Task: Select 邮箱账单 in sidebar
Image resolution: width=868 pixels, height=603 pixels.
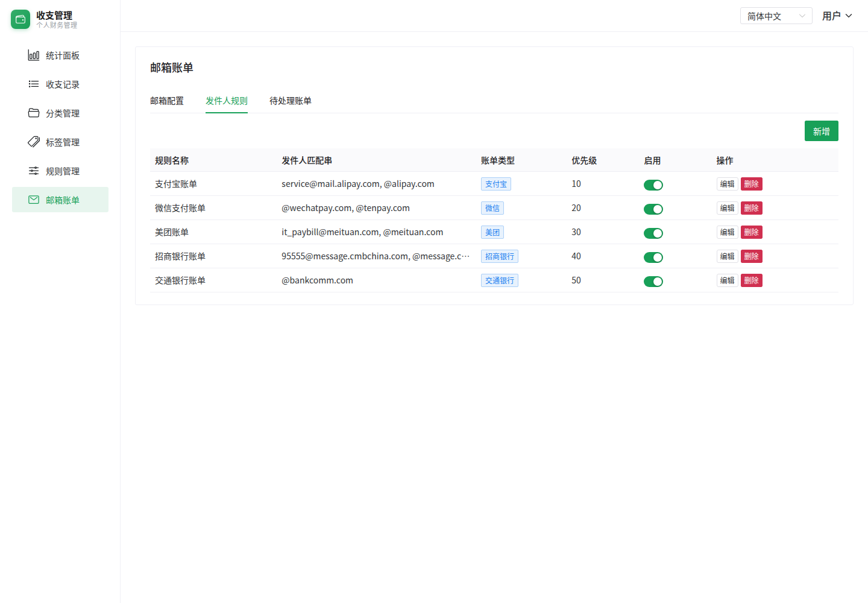Action: click(60, 200)
